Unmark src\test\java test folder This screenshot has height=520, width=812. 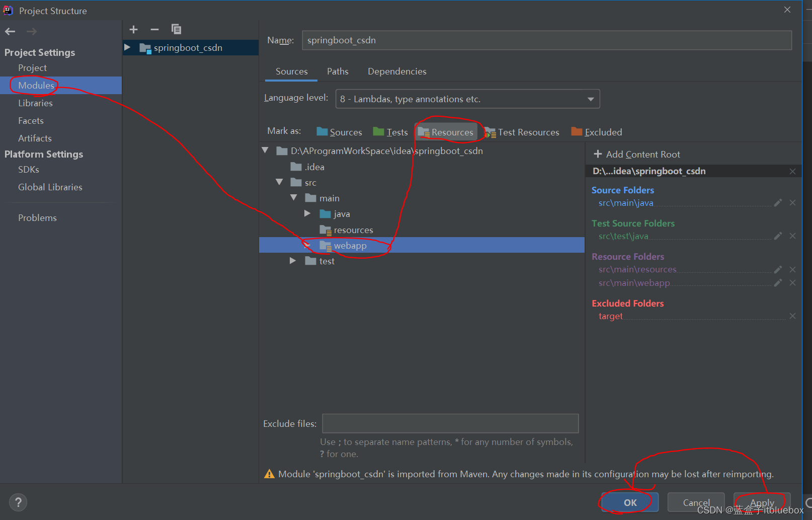pyautogui.click(x=792, y=236)
